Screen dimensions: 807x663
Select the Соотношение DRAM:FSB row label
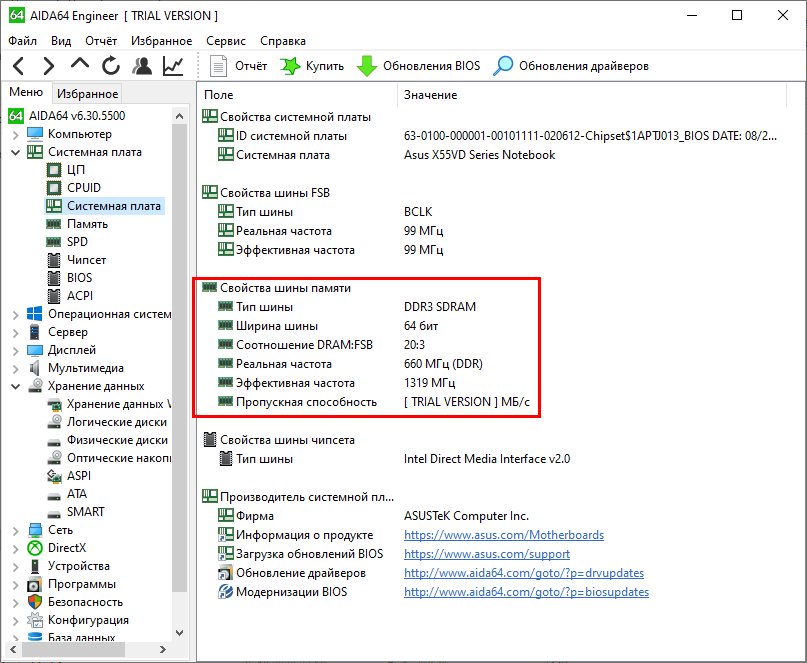tap(304, 345)
